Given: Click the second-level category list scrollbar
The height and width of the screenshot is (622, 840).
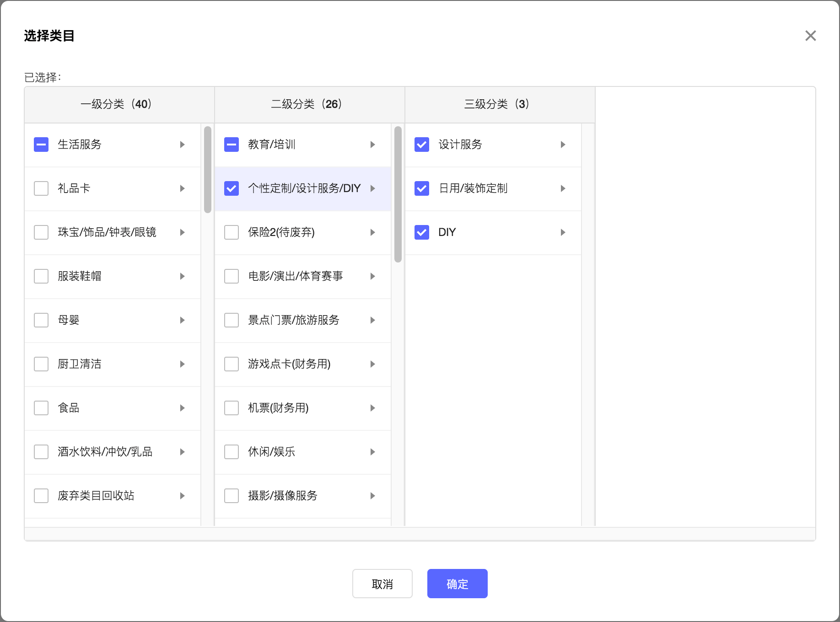Looking at the screenshot, I should click(x=398, y=194).
